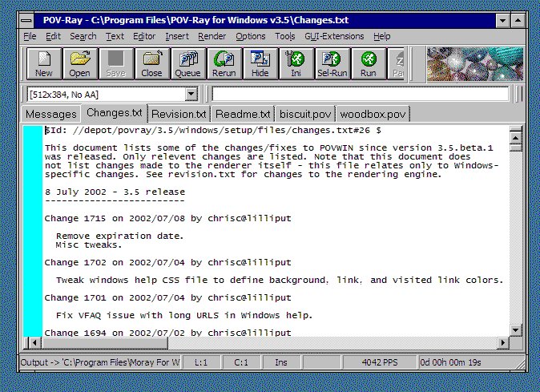Click the New file toolbar icon
The height and width of the screenshot is (392, 540).
point(44,63)
